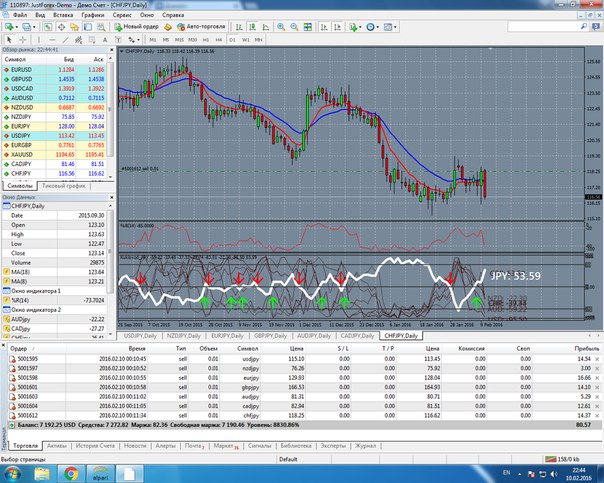The image size is (604, 483).
Task: Select the crosshair cursor tool
Action: click(23, 40)
